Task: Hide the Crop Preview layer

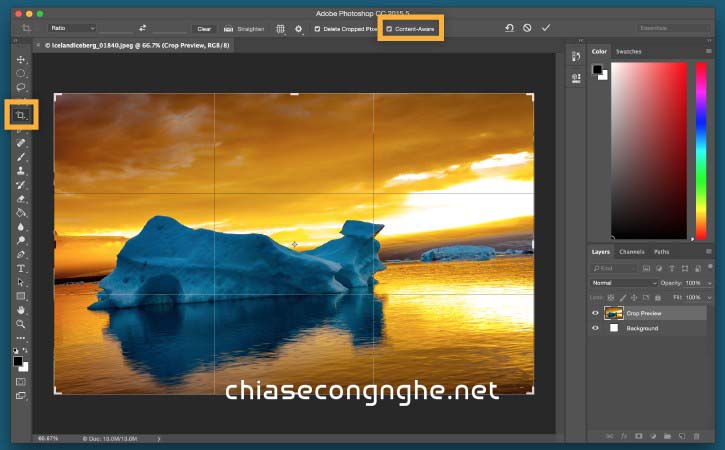Action: click(595, 313)
